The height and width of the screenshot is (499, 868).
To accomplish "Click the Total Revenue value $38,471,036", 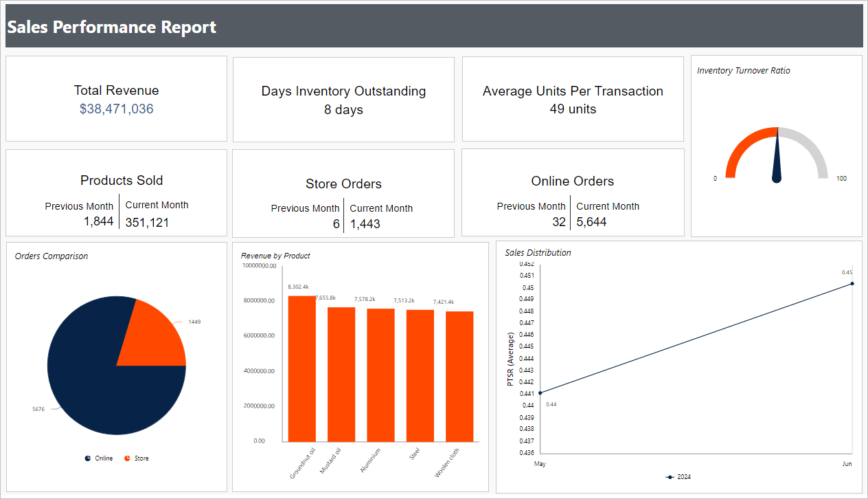I will tap(117, 109).
